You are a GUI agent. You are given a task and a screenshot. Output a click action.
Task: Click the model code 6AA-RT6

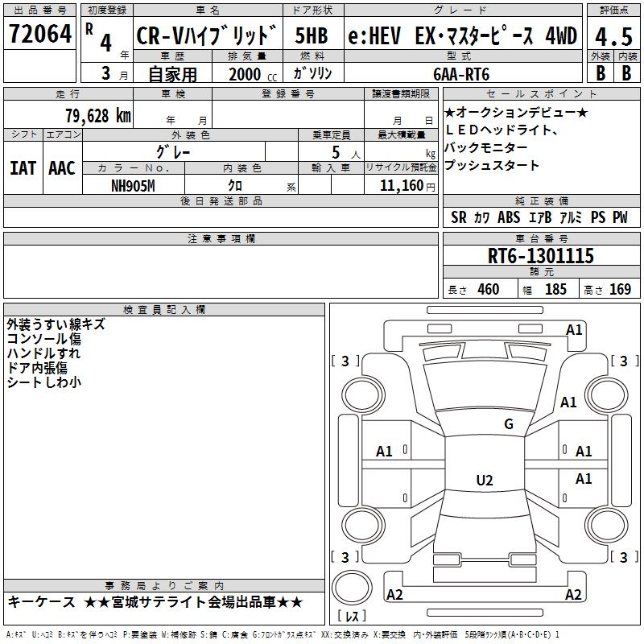(461, 74)
